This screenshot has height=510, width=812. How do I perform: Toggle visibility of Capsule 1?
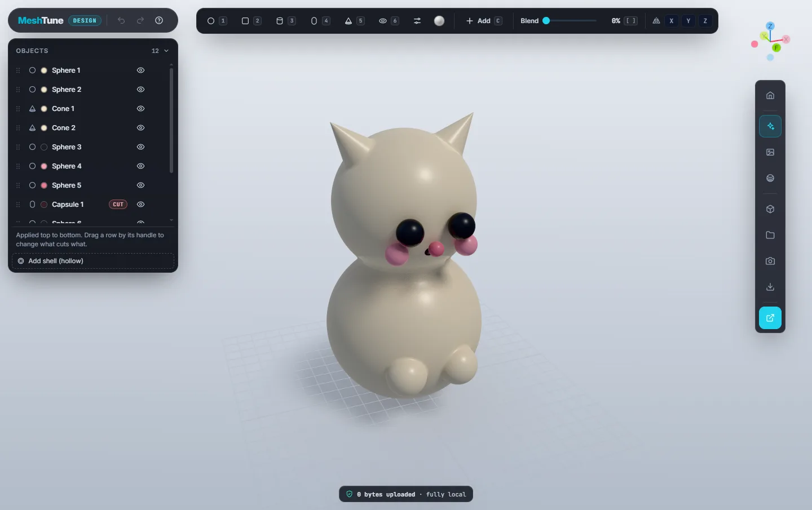141,205
